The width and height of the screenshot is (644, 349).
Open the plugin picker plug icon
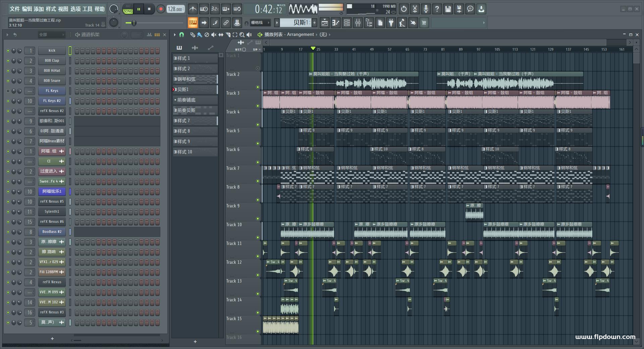391,23
